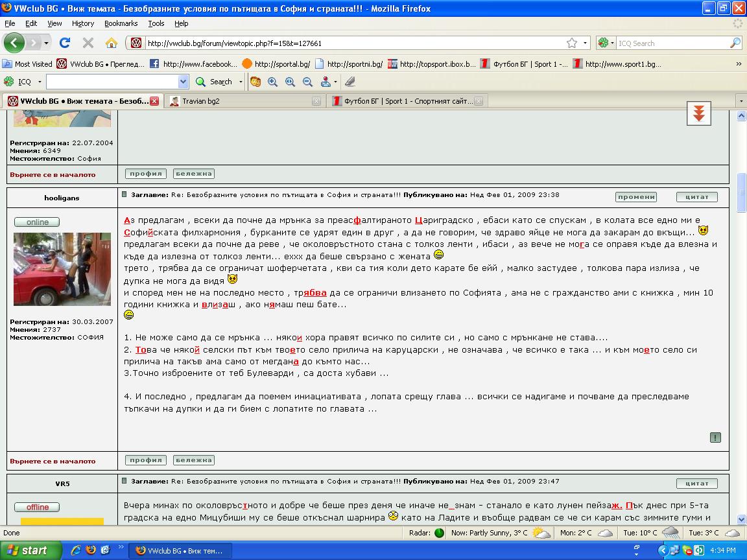Image resolution: width=747 pixels, height=560 pixels.
Task: Open the ICQ toolbar menu dropdown
Action: tap(40, 82)
